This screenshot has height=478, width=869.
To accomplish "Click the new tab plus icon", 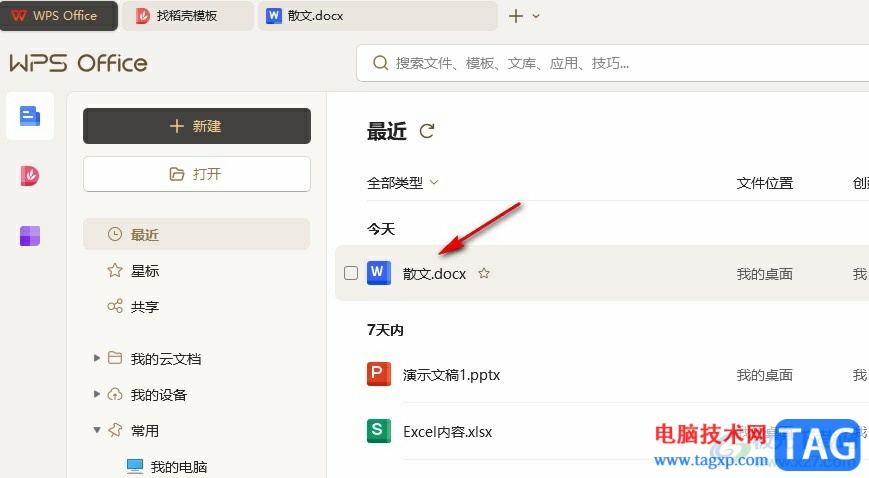I will (x=516, y=16).
